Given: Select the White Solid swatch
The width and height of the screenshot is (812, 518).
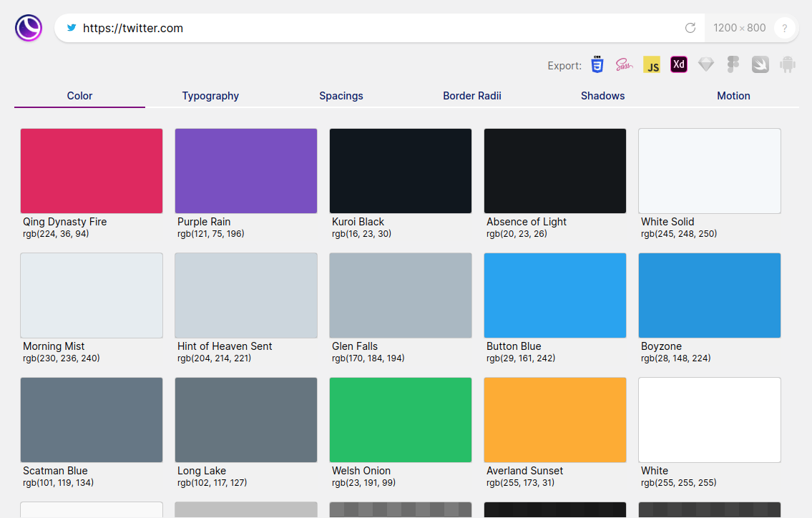Looking at the screenshot, I should coord(710,171).
